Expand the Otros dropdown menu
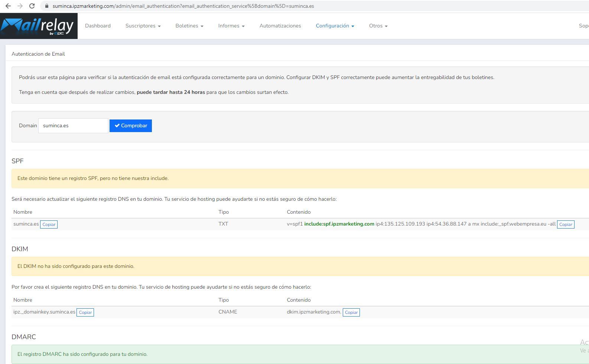 (x=378, y=26)
